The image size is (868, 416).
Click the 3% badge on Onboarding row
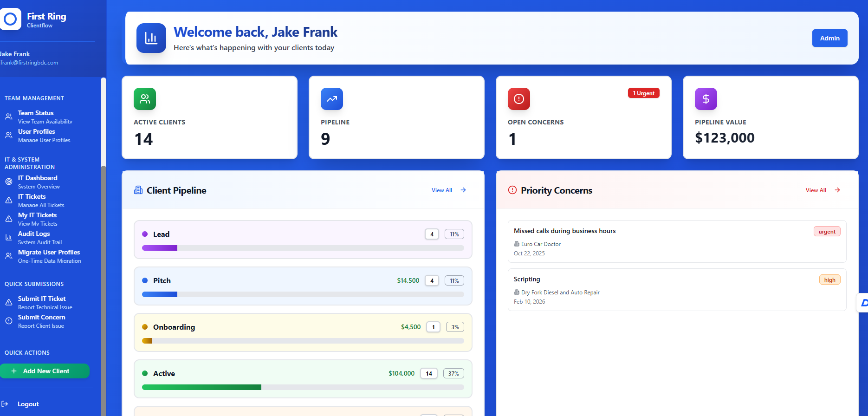(455, 327)
